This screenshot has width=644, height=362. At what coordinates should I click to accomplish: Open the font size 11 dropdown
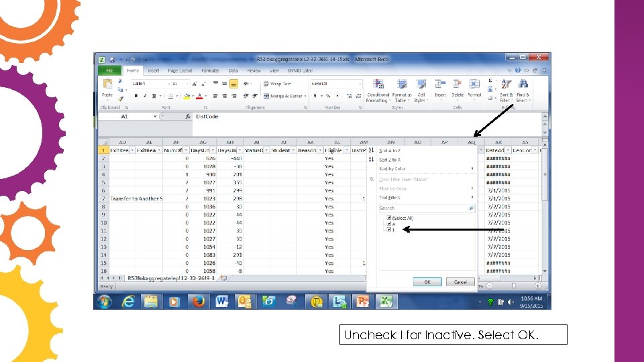click(x=187, y=84)
